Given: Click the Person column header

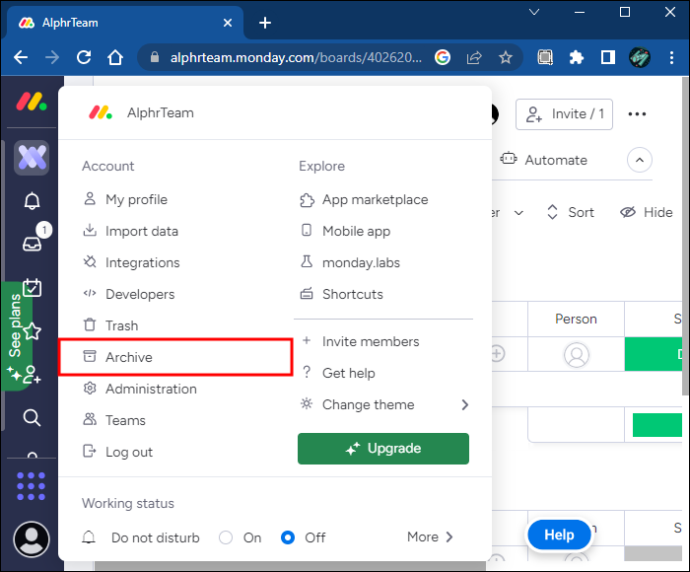Looking at the screenshot, I should coord(576,319).
